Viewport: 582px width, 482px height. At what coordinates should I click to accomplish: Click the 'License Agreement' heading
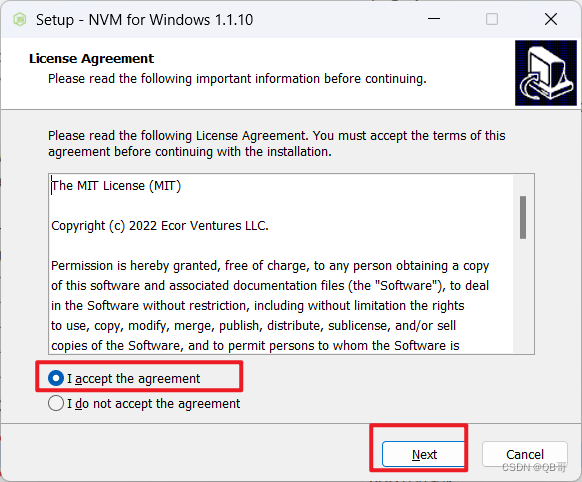(91, 59)
